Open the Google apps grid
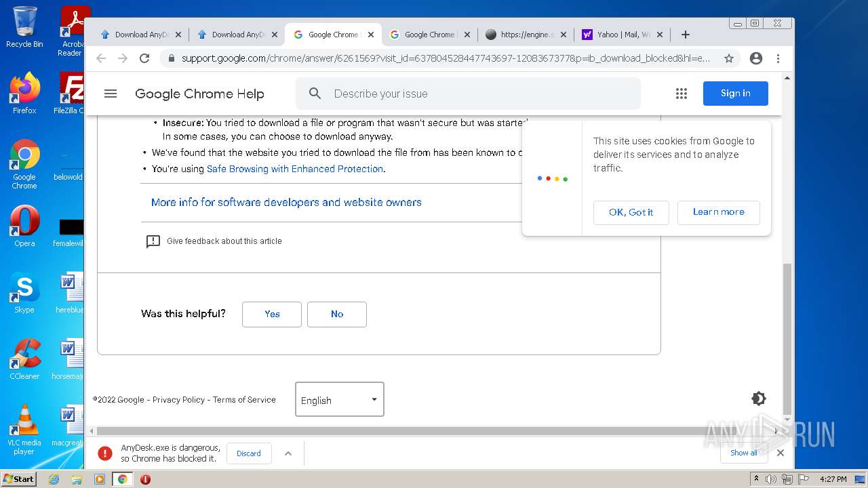Screen dimensions: 868x488 (x=682, y=94)
